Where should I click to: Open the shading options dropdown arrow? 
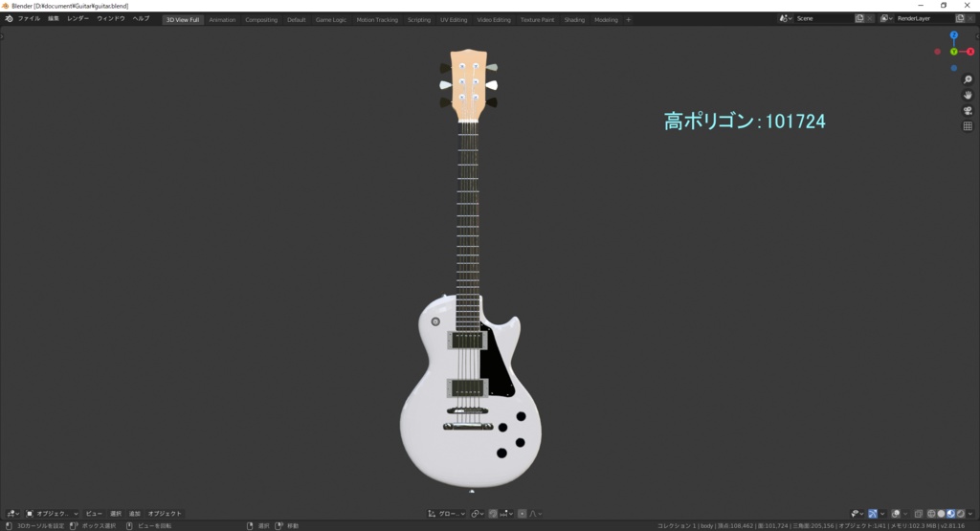(x=970, y=514)
